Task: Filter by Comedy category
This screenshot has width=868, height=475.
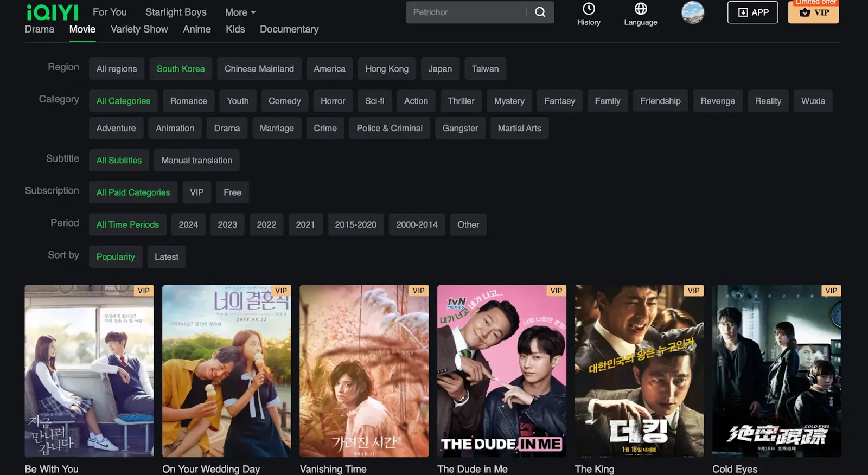Action: point(285,101)
